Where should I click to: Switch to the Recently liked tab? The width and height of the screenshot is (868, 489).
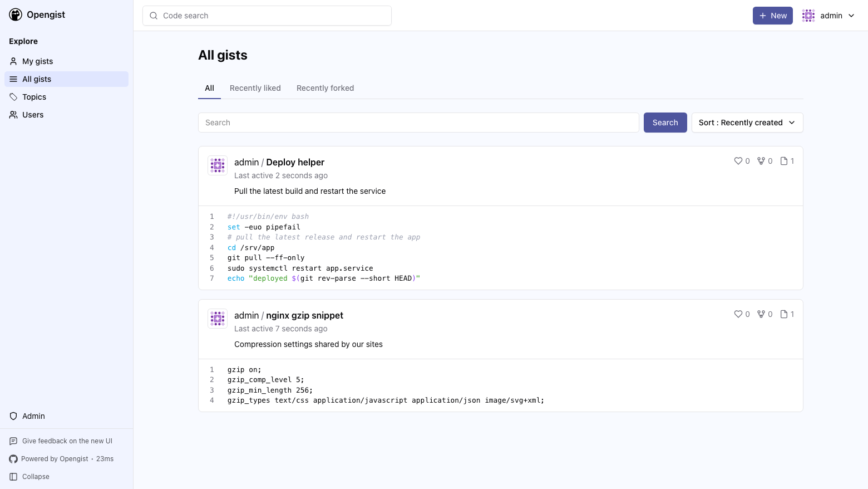[255, 88]
